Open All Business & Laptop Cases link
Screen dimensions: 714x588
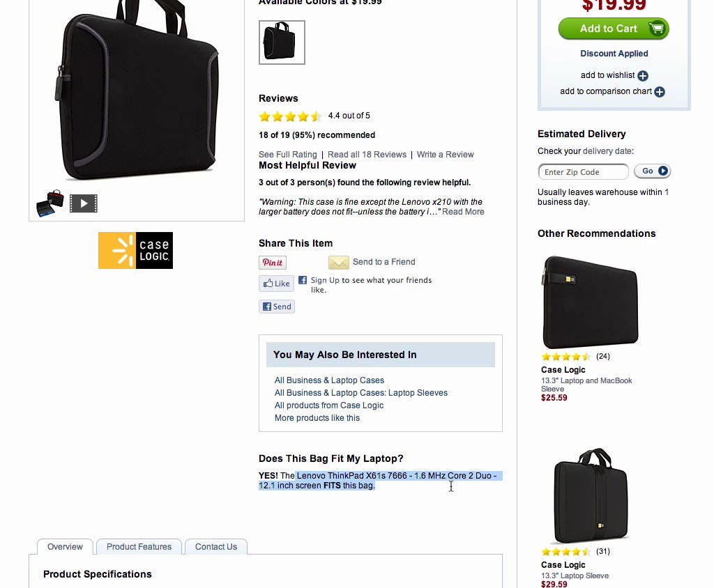point(329,380)
